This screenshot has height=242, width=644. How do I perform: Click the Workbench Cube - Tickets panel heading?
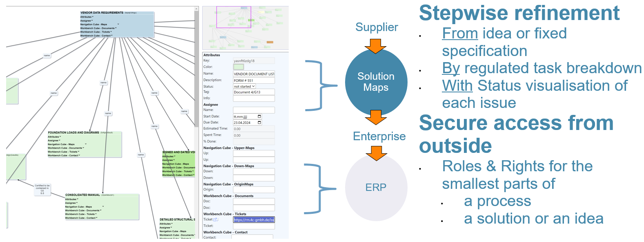(x=225, y=214)
